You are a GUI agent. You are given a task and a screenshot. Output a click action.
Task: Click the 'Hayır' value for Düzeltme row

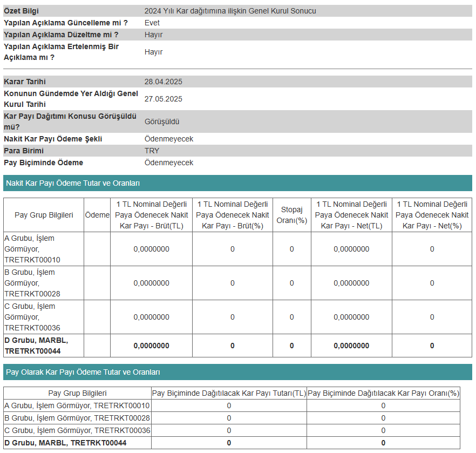[x=154, y=35]
